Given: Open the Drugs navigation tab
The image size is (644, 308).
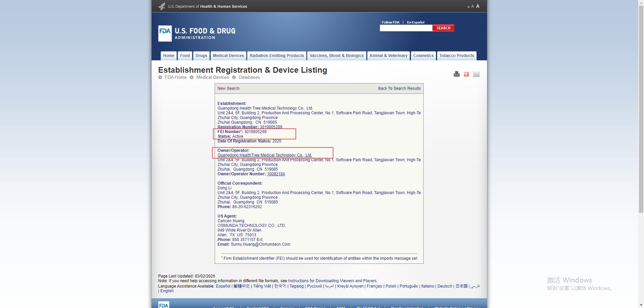Looking at the screenshot, I should click(x=201, y=56).
